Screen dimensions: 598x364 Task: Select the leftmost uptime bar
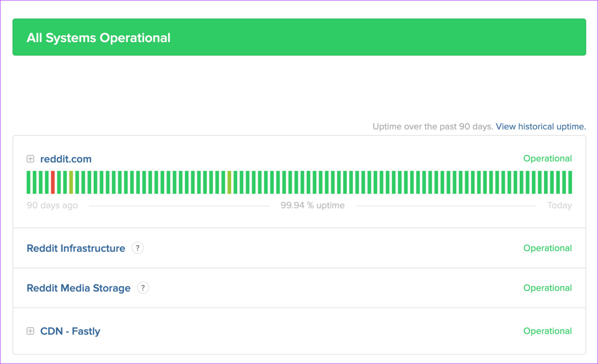click(28, 182)
